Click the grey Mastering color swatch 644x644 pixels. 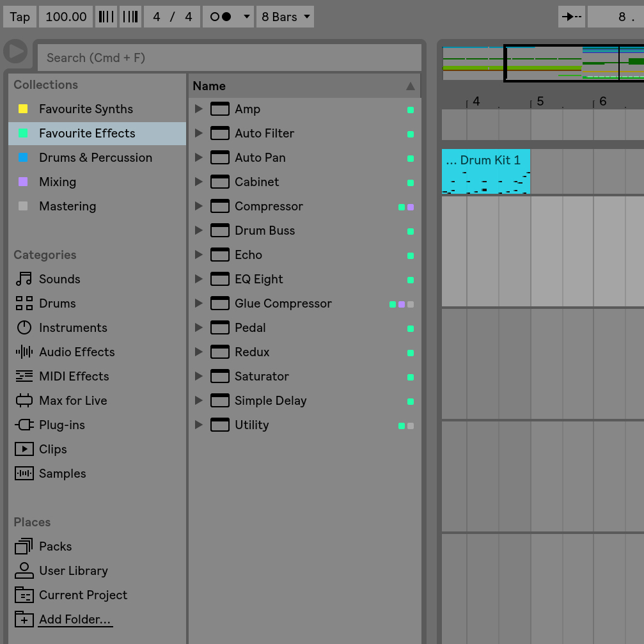tap(23, 206)
